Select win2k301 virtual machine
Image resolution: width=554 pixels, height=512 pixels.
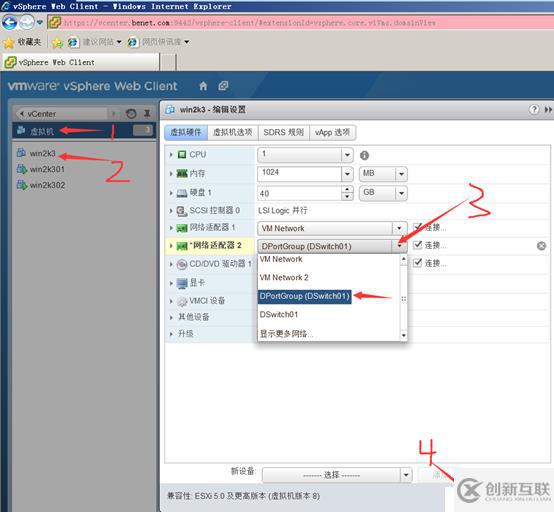[x=47, y=169]
